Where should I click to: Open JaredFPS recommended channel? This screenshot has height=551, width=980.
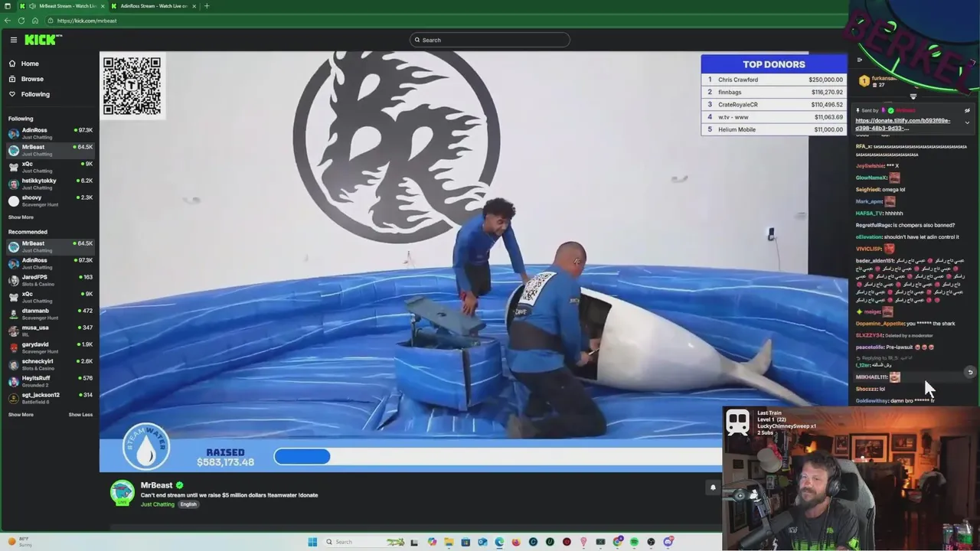(x=50, y=280)
